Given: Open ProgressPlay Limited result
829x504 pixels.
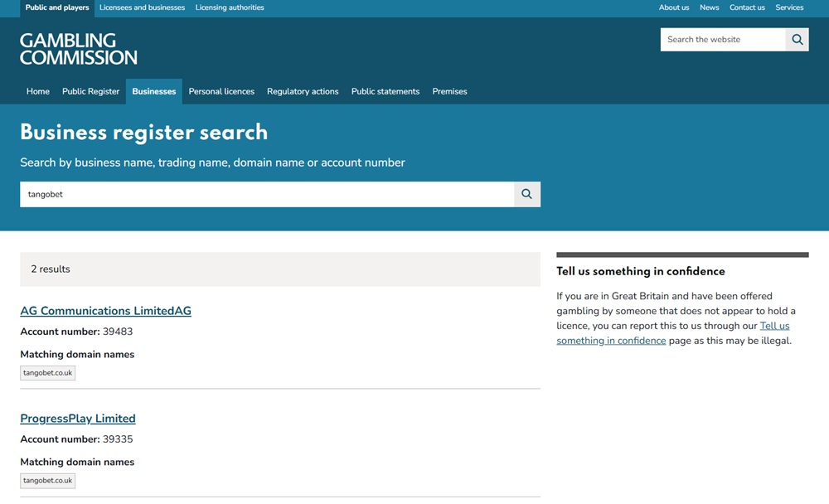Looking at the screenshot, I should [78, 419].
